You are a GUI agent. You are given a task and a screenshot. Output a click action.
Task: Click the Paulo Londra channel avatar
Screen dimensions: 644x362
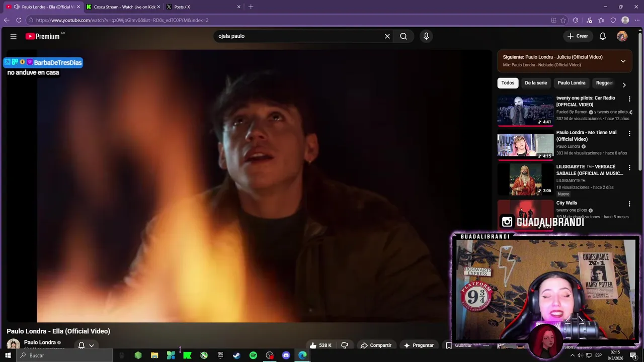click(x=13, y=345)
